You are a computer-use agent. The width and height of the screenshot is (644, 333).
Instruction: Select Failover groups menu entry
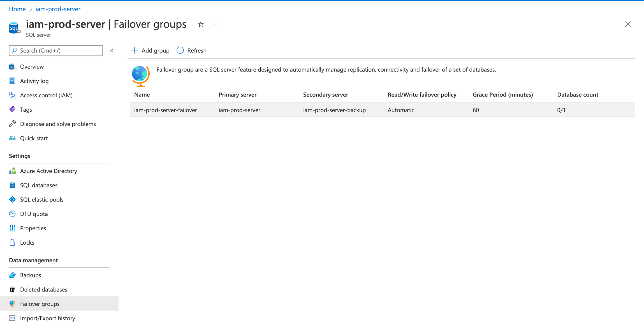coord(59,304)
